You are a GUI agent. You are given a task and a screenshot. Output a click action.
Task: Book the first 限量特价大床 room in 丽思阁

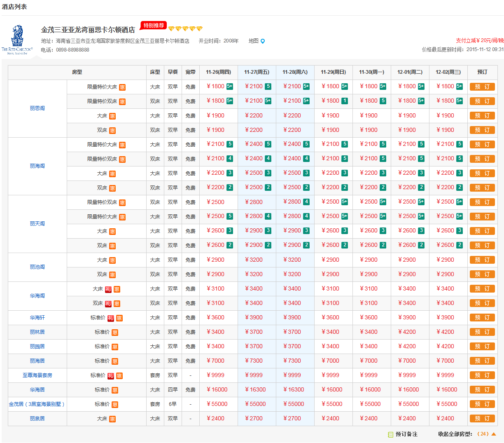click(482, 87)
